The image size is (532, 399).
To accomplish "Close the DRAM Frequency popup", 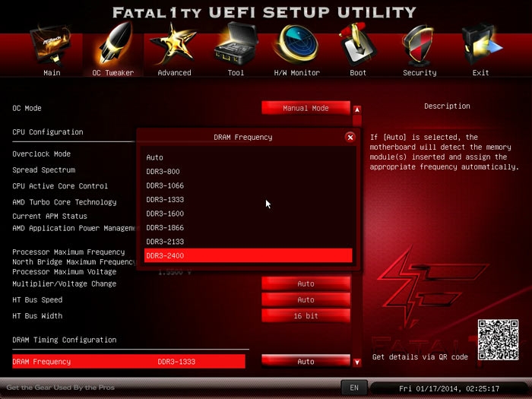I will (350, 137).
